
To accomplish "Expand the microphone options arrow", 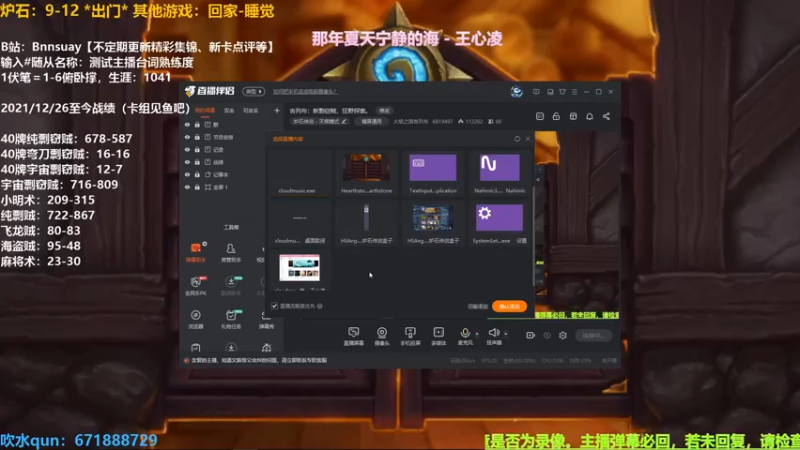I will [x=477, y=334].
